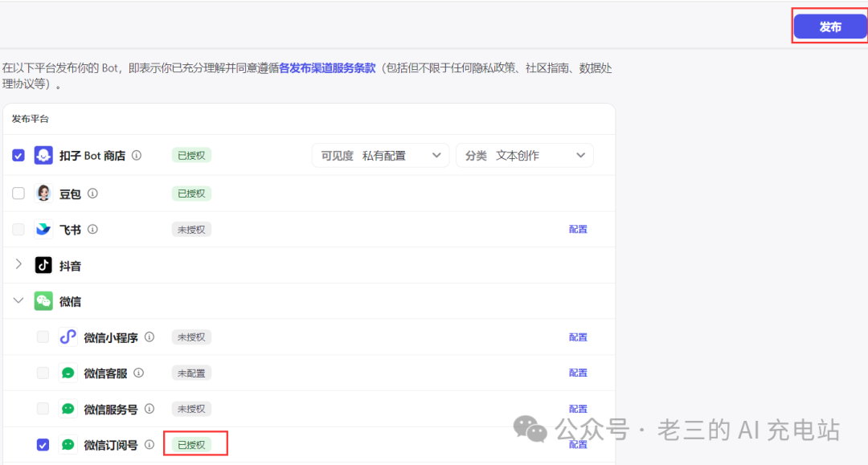Open the 分类 文本创作 dropdown

525,155
